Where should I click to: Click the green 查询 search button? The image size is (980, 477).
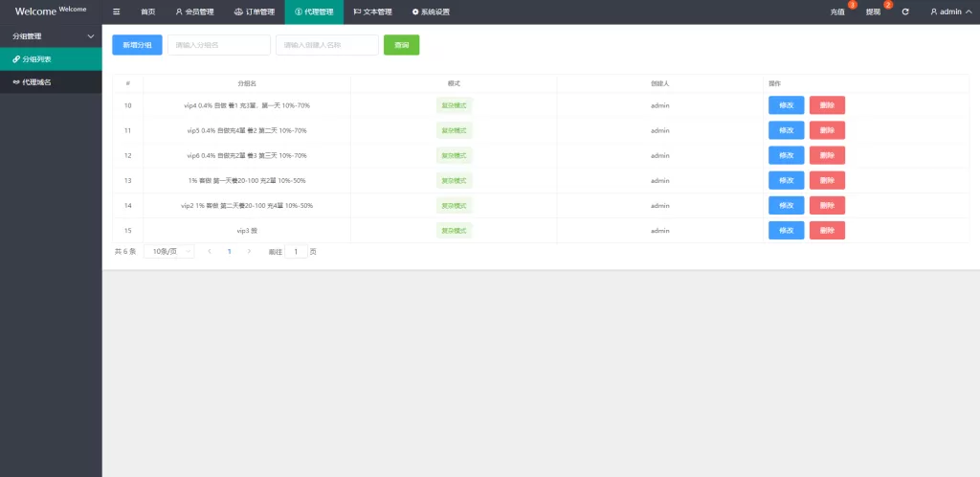pos(401,45)
